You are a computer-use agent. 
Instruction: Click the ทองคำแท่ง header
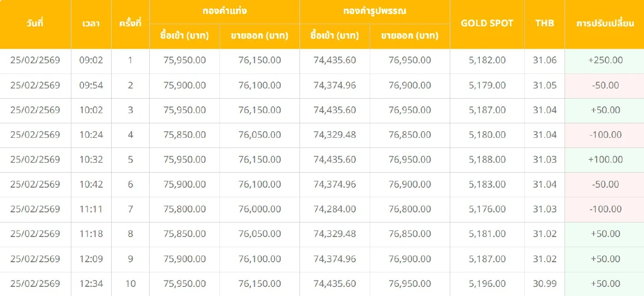[224, 11]
